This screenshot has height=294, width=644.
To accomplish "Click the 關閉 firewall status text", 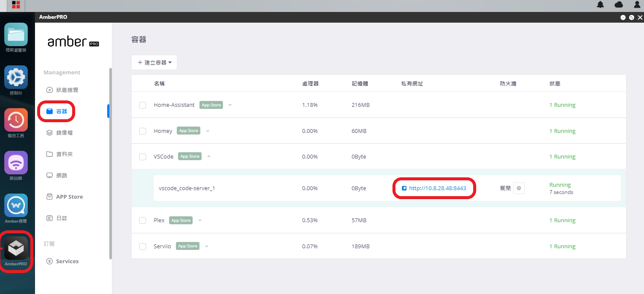I will 505,188.
